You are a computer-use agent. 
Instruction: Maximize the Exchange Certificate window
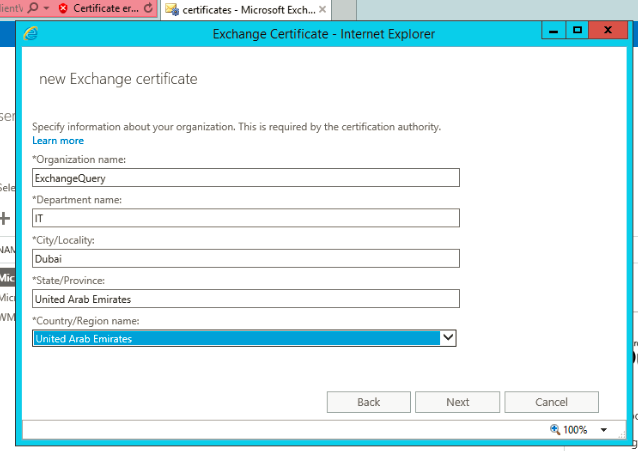click(x=577, y=33)
